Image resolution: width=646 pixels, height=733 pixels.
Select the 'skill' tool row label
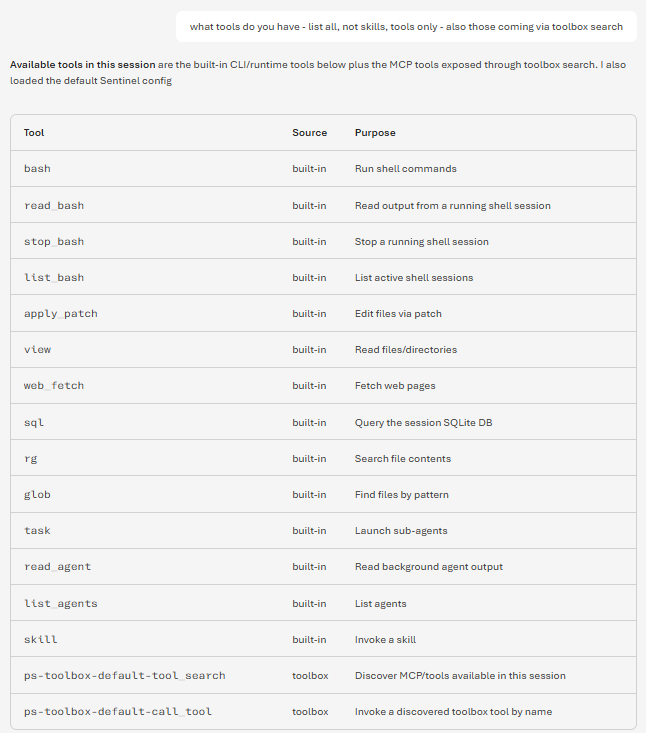click(41, 640)
